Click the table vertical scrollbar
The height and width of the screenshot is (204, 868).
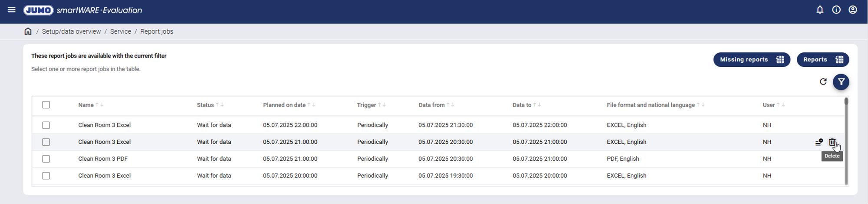846,143
